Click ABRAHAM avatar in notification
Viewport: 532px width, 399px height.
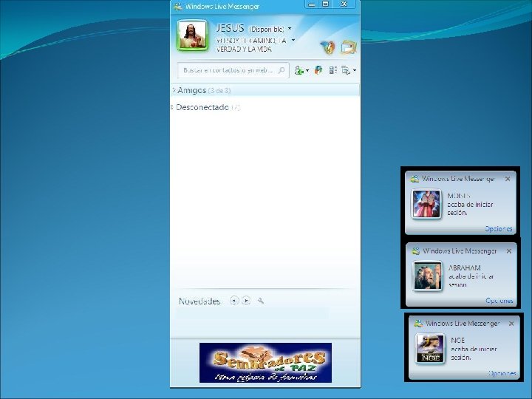click(428, 276)
